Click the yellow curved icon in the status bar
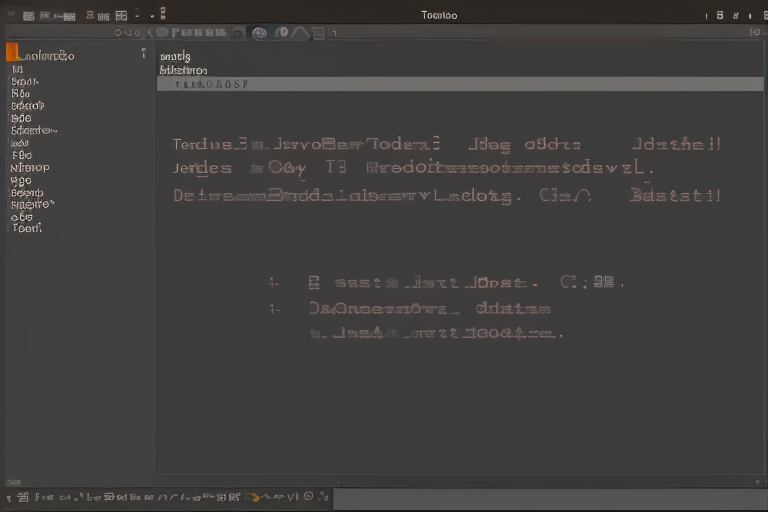 [254, 496]
